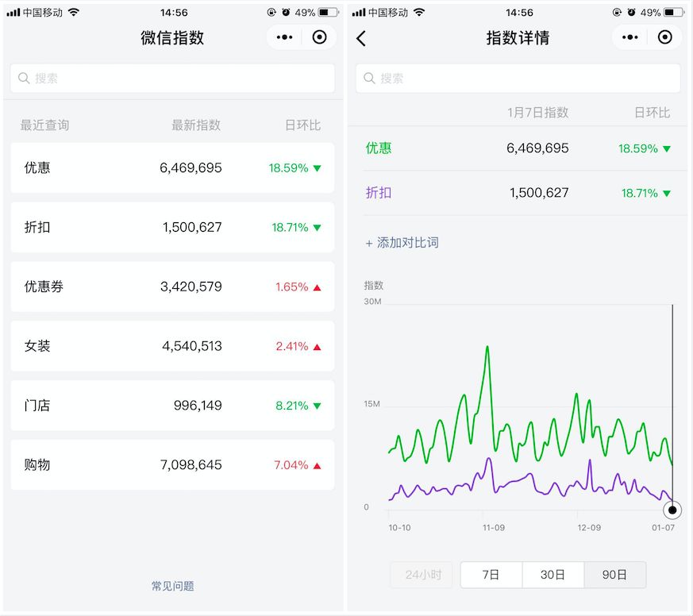The height and width of the screenshot is (616, 693).
Task: Tap the chart cursor handle at 01-07
Action: pos(672,510)
